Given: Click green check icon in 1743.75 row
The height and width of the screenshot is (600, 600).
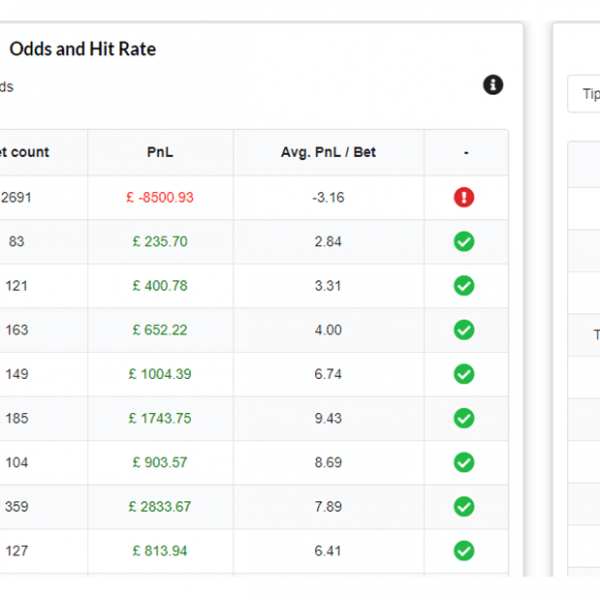Looking at the screenshot, I should click(464, 418).
